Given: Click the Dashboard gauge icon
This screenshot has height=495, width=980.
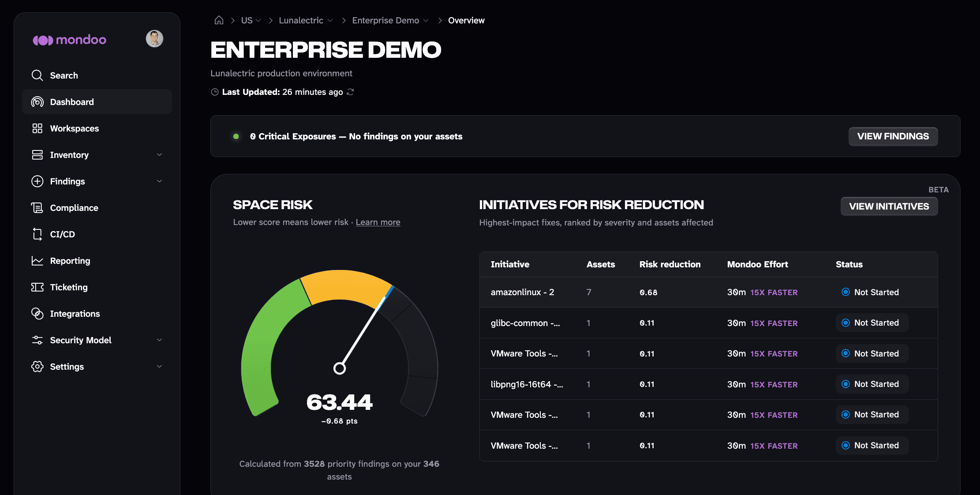Looking at the screenshot, I should pos(37,102).
